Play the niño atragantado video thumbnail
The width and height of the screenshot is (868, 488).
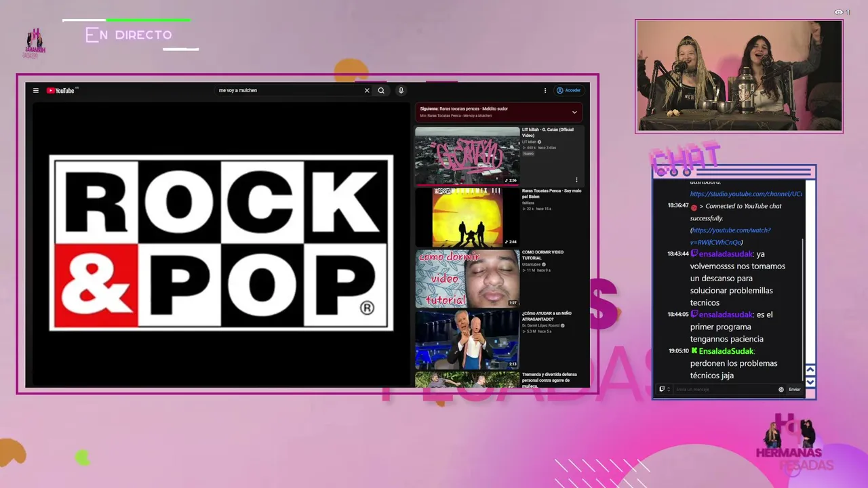click(467, 340)
